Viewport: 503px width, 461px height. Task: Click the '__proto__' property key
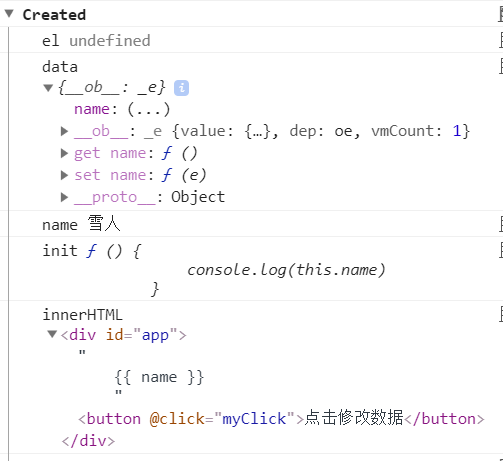[x=115, y=197]
